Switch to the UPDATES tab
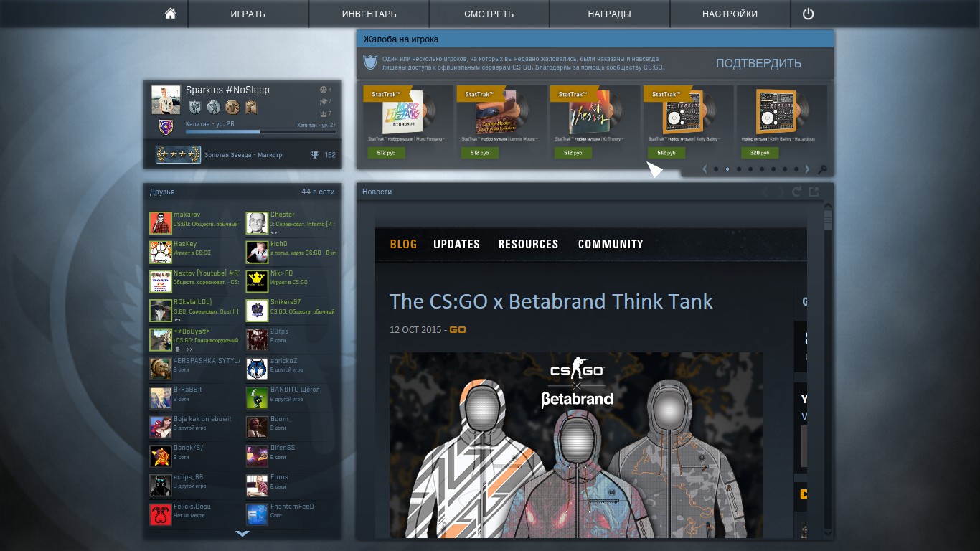980x551 pixels. pyautogui.click(x=456, y=244)
